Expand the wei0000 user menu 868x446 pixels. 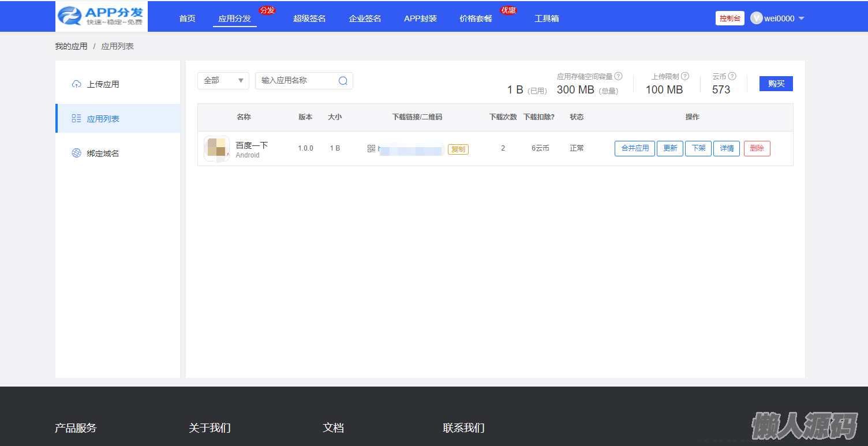tap(779, 18)
